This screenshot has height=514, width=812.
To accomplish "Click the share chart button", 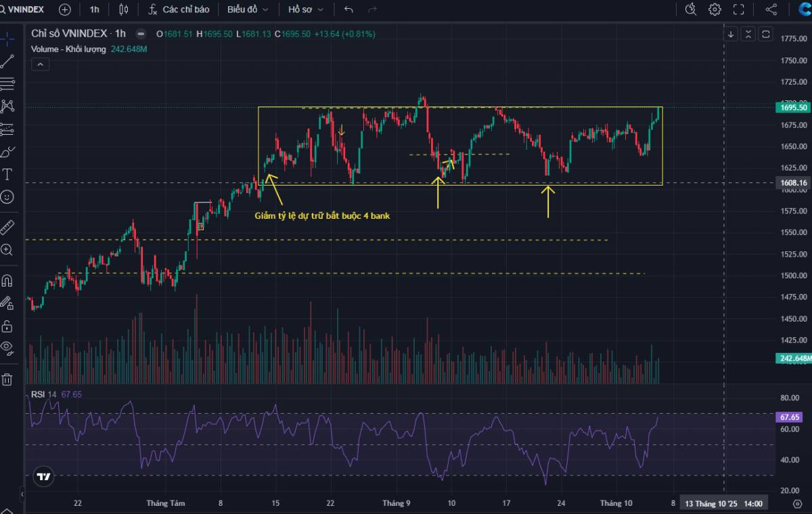I will point(771,9).
